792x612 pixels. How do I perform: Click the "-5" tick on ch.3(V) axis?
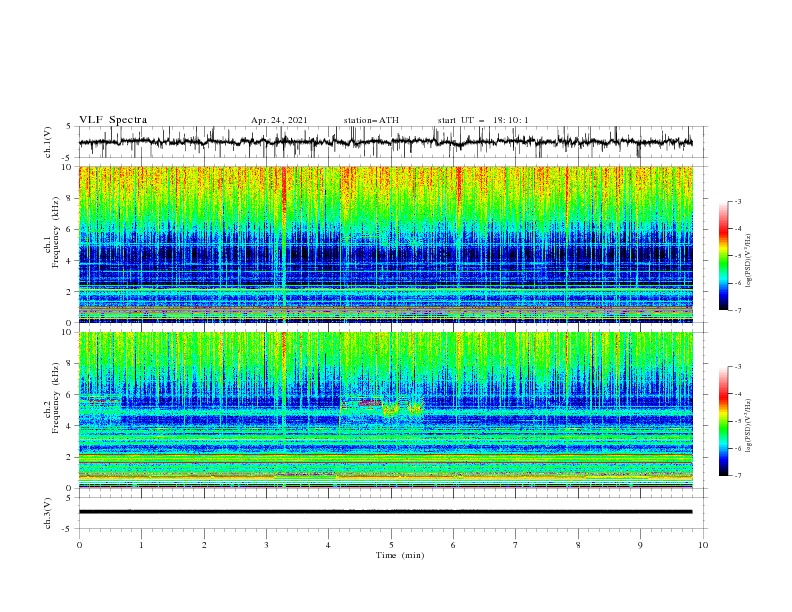68,529
